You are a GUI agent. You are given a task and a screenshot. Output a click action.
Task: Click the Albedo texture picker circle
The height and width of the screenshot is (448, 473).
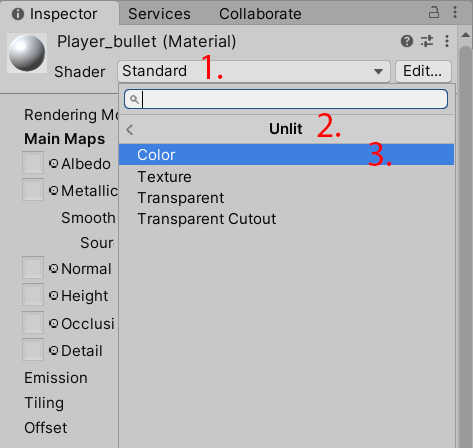53,163
